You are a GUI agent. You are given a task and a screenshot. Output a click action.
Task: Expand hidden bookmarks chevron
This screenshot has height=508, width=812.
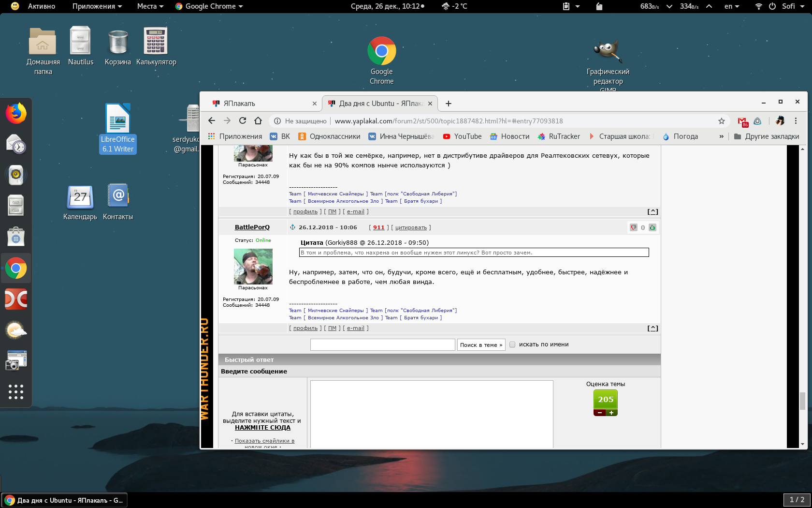[x=722, y=136]
